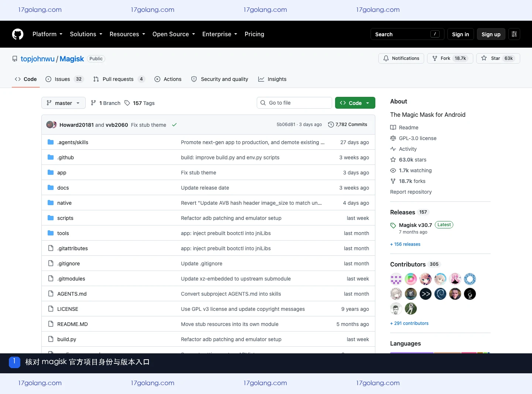
Task: Click the languages color bar
Action: click(440, 353)
